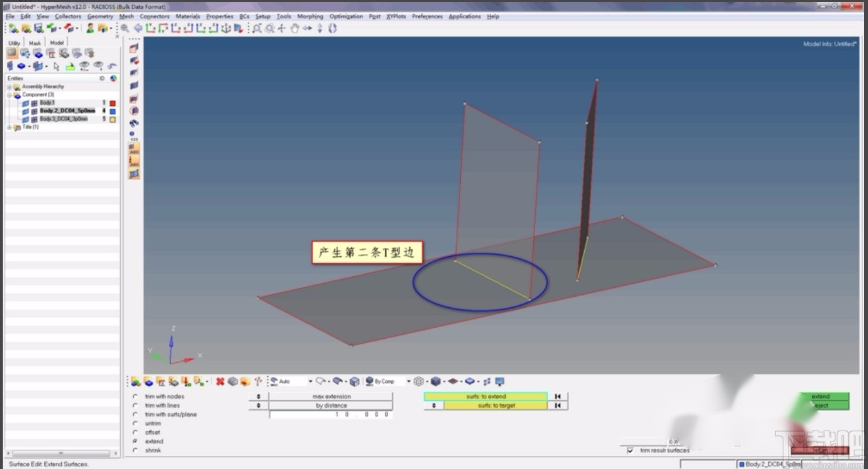Image resolution: width=868 pixels, height=469 pixels.
Task: Click the red return button
Action: pos(820,450)
